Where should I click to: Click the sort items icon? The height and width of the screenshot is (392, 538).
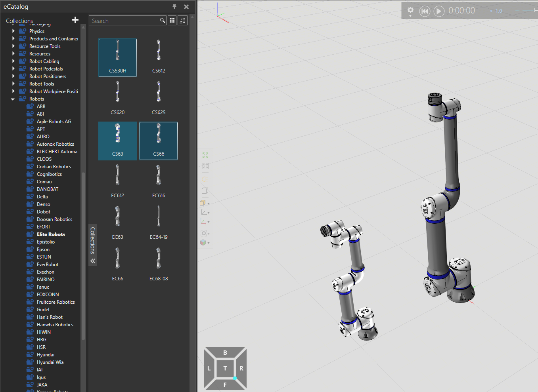pos(182,21)
